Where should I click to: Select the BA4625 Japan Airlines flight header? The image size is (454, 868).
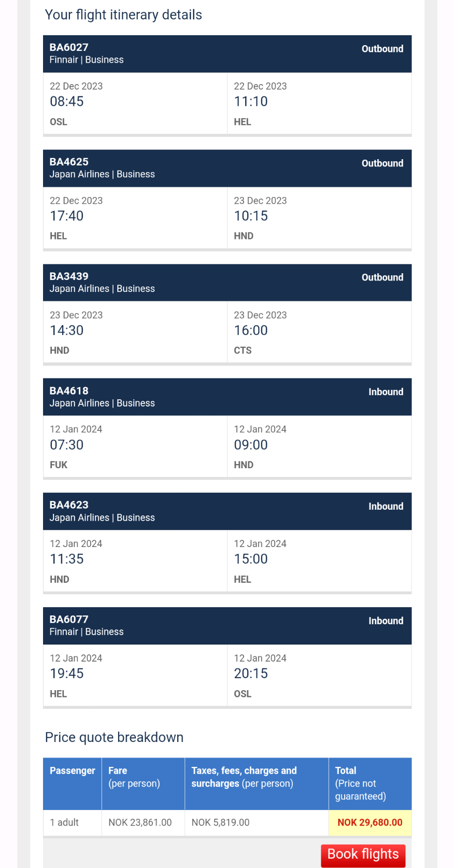227,169
